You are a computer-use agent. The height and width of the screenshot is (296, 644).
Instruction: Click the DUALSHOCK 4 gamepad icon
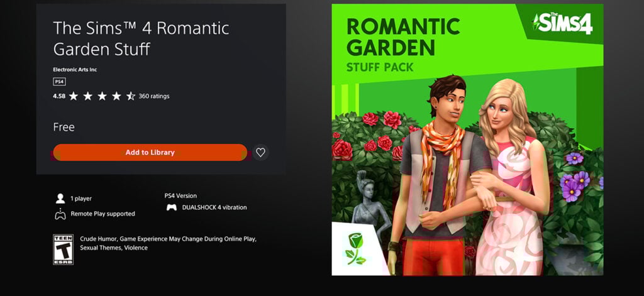coord(171,207)
